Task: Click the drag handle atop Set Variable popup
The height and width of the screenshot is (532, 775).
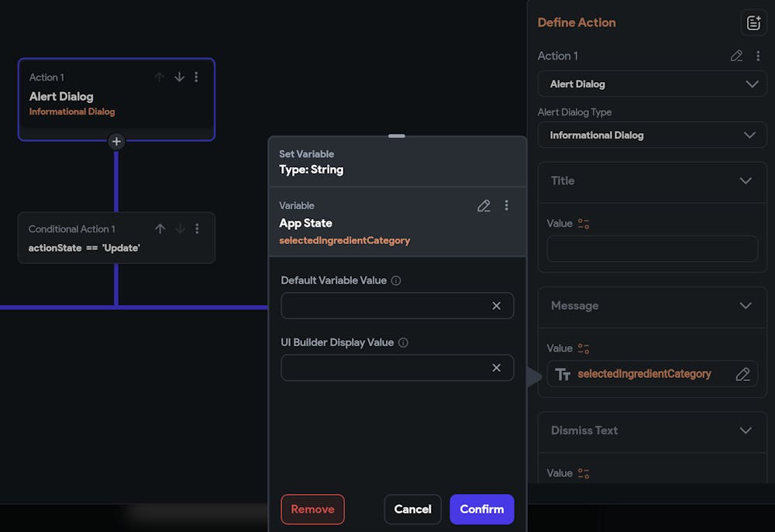Action: tap(396, 136)
